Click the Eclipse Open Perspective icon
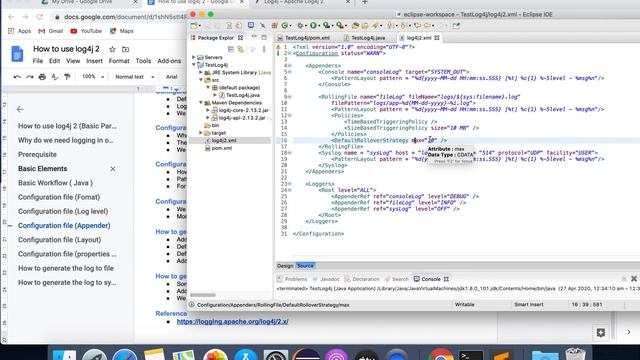Image resolution: width=640 pixels, height=360 pixels. point(456,25)
